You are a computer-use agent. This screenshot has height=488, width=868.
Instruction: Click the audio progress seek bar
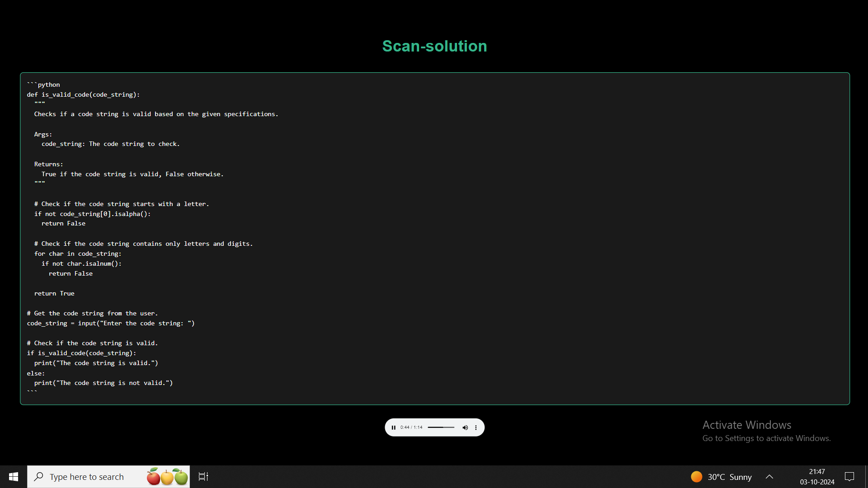click(441, 427)
